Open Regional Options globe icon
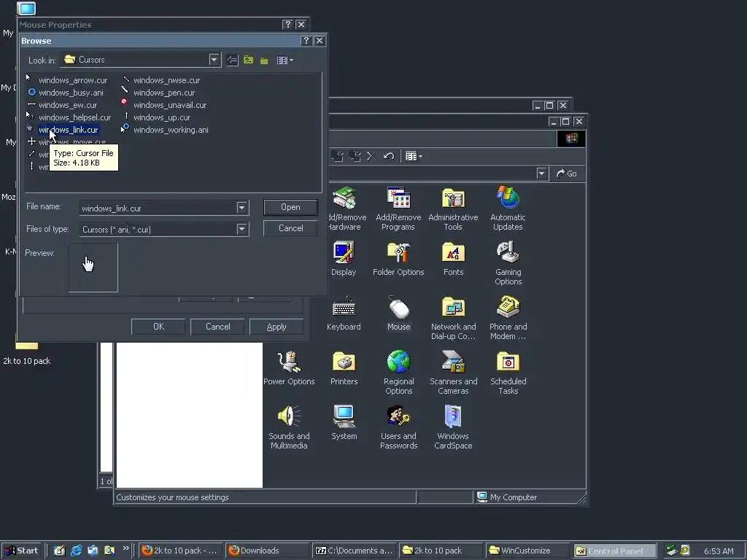Image resolution: width=747 pixels, height=560 pixels. (x=398, y=373)
